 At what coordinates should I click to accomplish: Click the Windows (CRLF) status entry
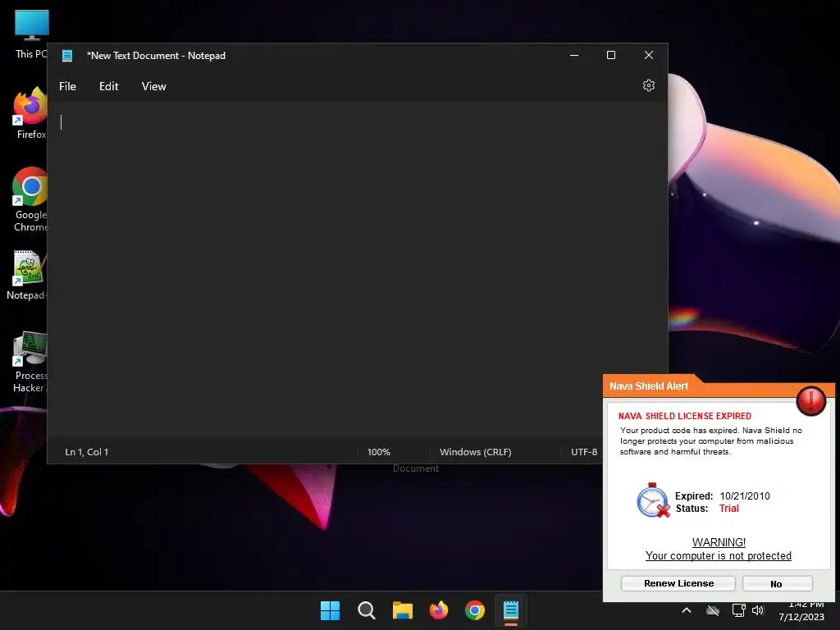(x=475, y=452)
